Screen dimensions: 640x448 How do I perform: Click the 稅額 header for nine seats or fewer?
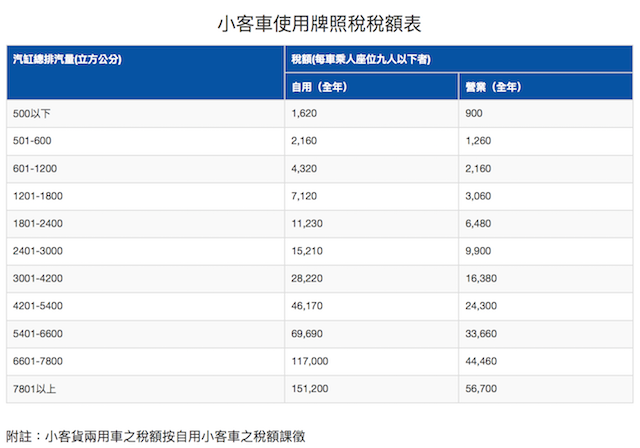pyautogui.click(x=361, y=59)
